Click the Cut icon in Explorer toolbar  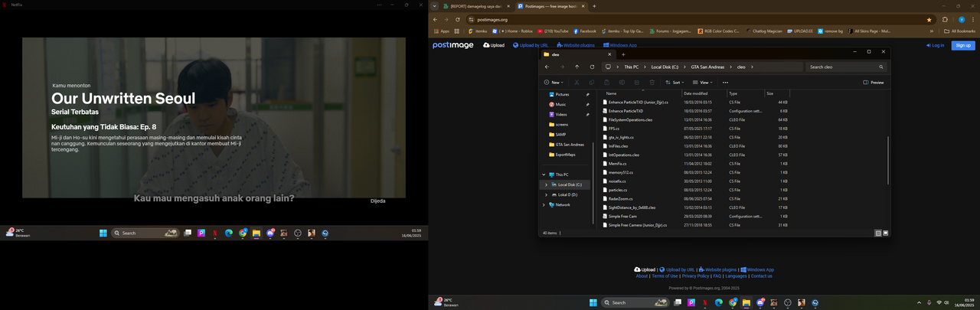[577, 82]
